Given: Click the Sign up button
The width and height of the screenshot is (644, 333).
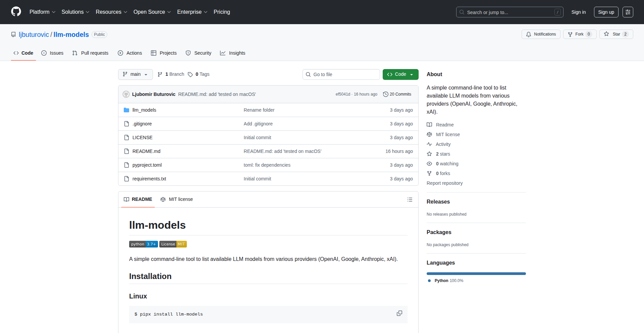Looking at the screenshot, I should coord(606,12).
